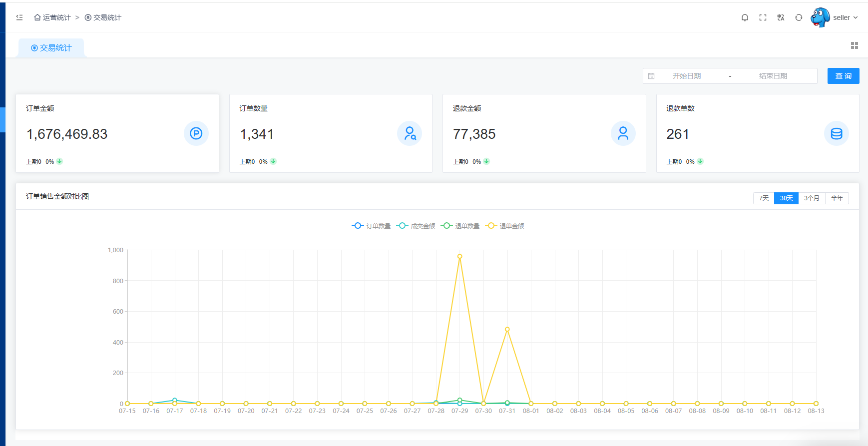The image size is (868, 446).
Task: Toggle 订单数量 series in chart legend
Action: point(372,226)
